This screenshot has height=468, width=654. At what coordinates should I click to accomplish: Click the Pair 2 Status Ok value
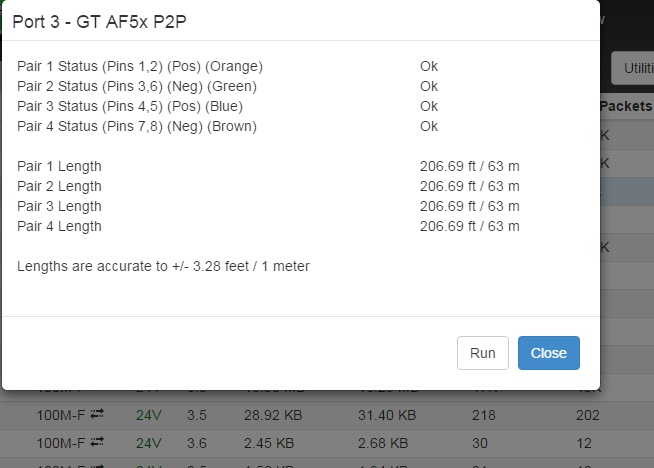(x=429, y=86)
